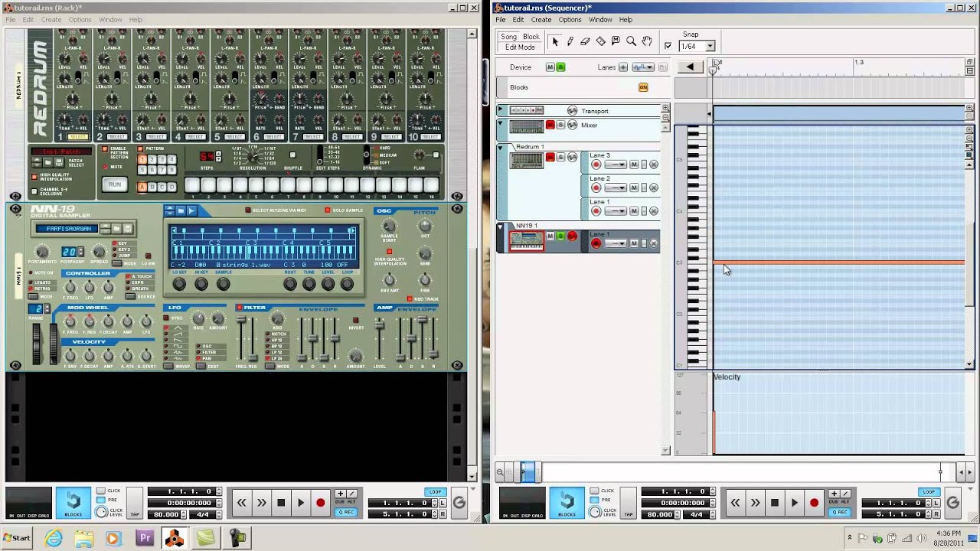
Task: Select the Mute tool in Sequencer toolbar
Action: tap(616, 41)
